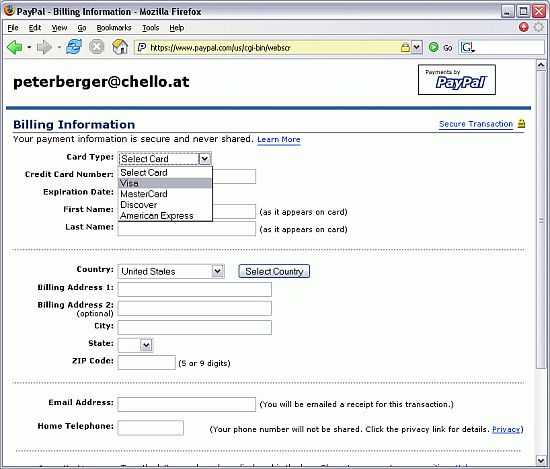Image resolution: width=550 pixels, height=469 pixels.
Task: Click the ZIP Code input field
Action: pyautogui.click(x=147, y=362)
